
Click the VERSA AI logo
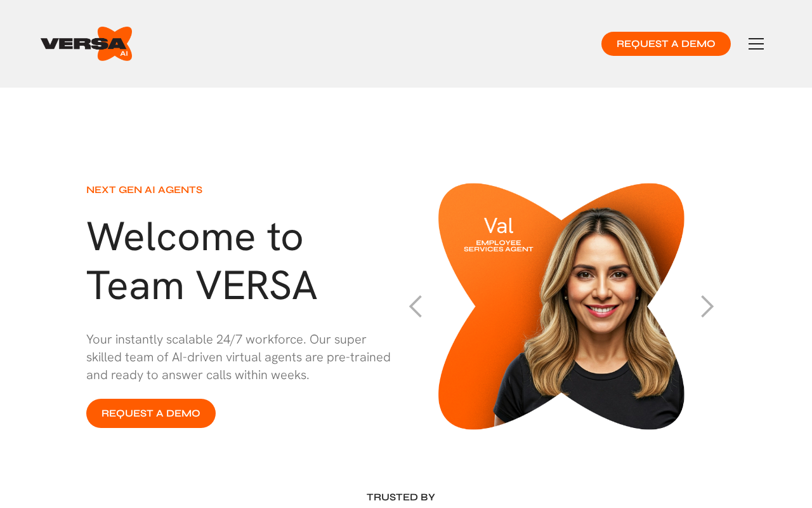86,44
